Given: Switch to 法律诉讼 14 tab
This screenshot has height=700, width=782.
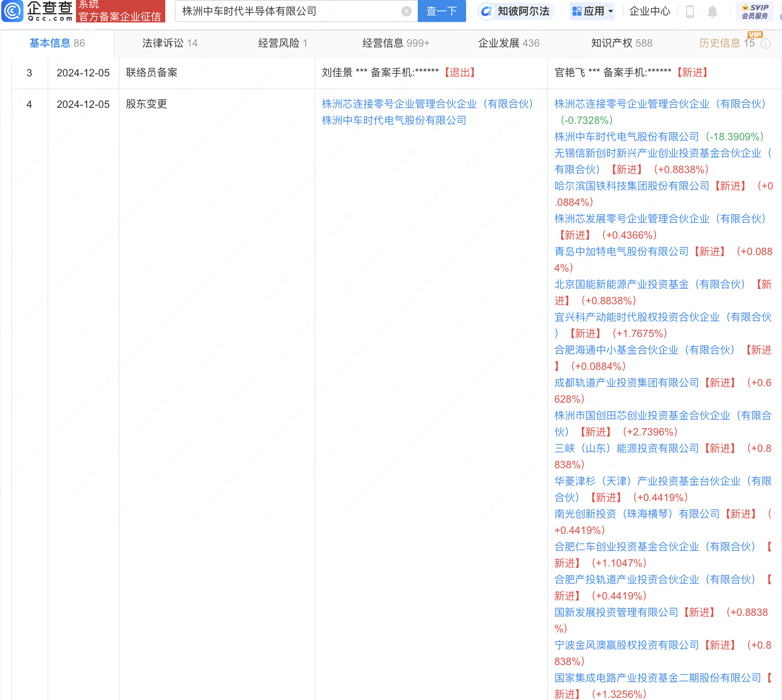Looking at the screenshot, I should point(170,43).
